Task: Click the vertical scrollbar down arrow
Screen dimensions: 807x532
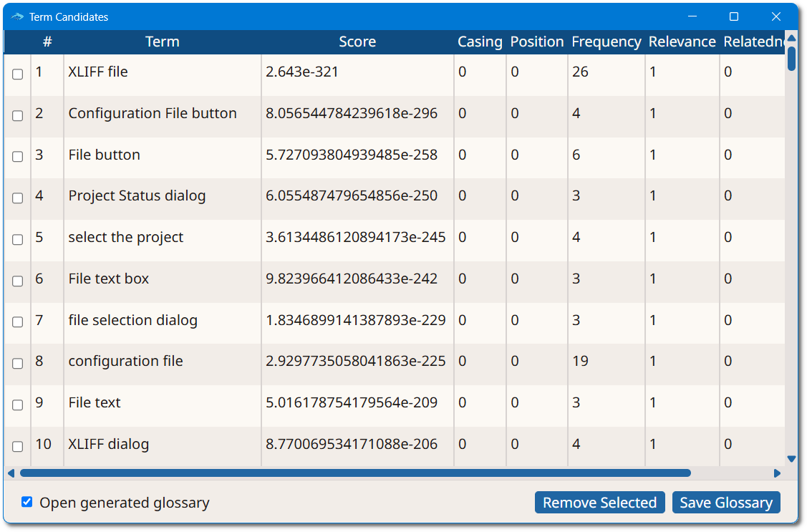Action: pos(791,459)
